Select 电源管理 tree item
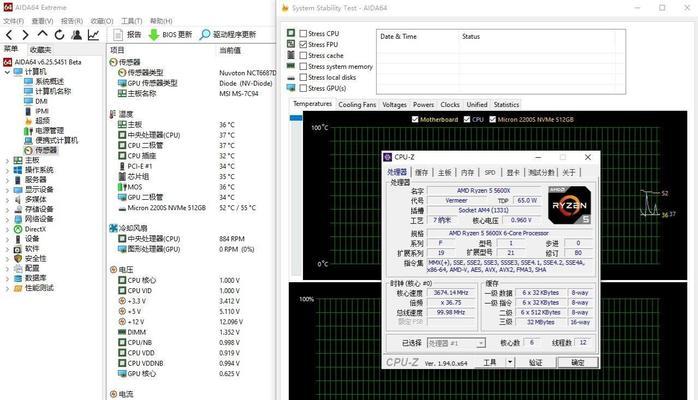This screenshot has width=698, height=400. [49, 130]
